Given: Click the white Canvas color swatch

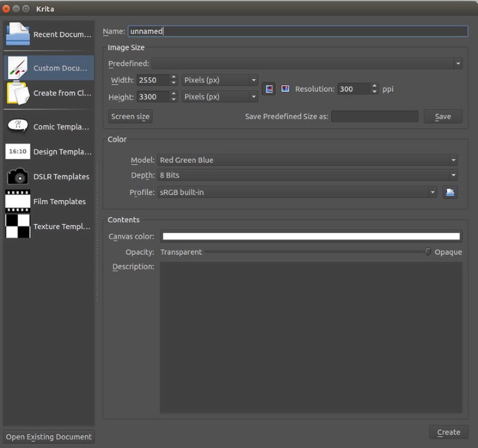Looking at the screenshot, I should pos(311,236).
